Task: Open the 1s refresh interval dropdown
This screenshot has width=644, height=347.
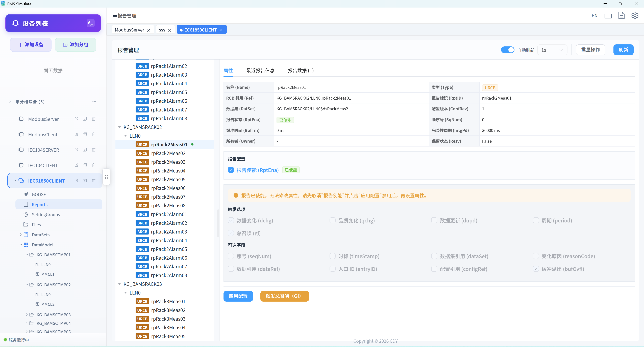Action: click(x=552, y=50)
